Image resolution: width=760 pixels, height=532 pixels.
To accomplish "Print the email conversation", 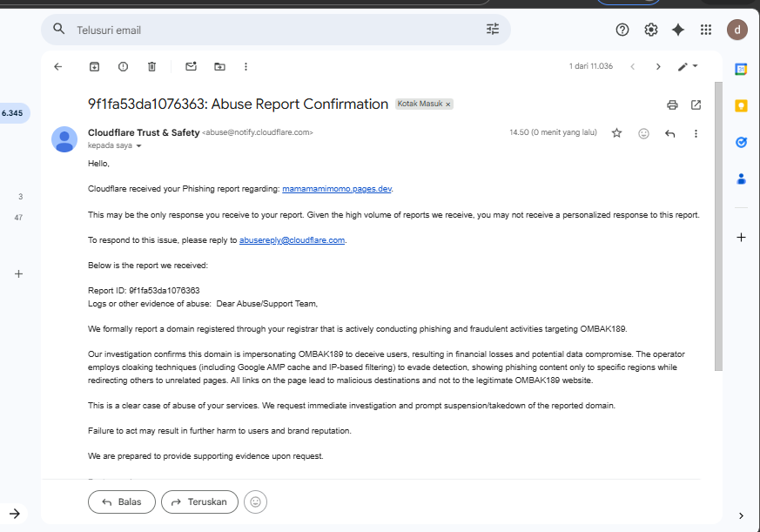I will coord(672,104).
